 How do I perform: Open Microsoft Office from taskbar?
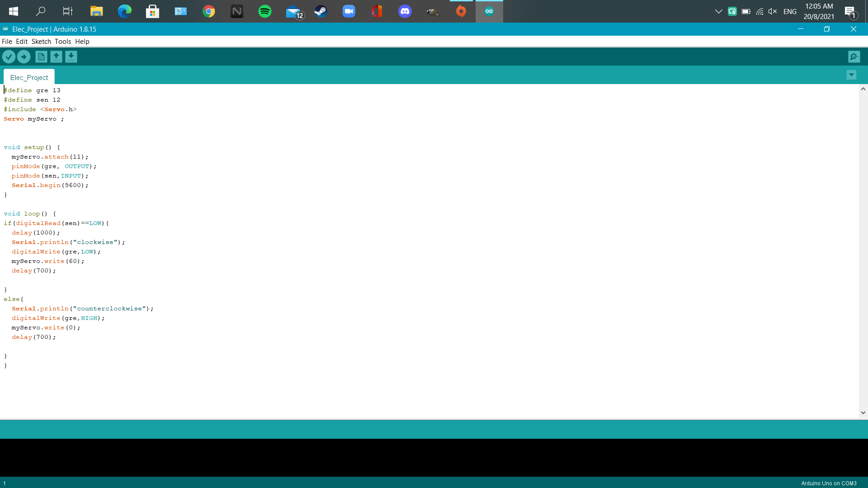[377, 11]
